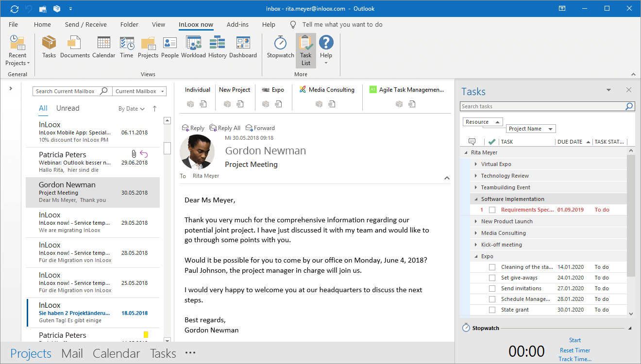Open the By Date sort dropdown

(132, 109)
